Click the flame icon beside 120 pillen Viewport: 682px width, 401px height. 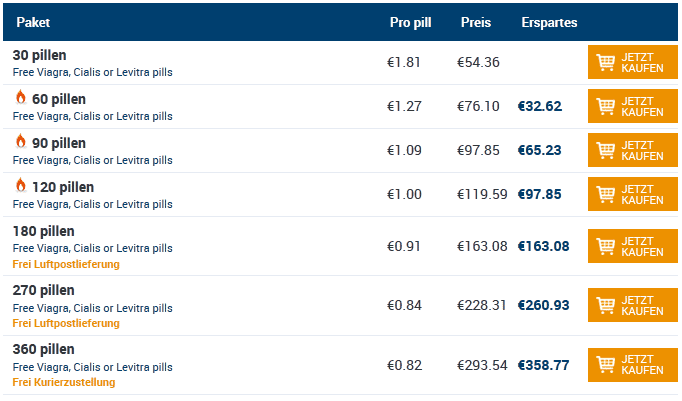pos(20,186)
